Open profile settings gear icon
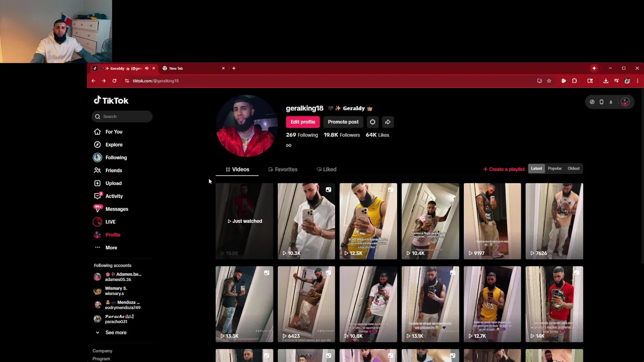This screenshot has height=362, width=644. click(x=372, y=122)
